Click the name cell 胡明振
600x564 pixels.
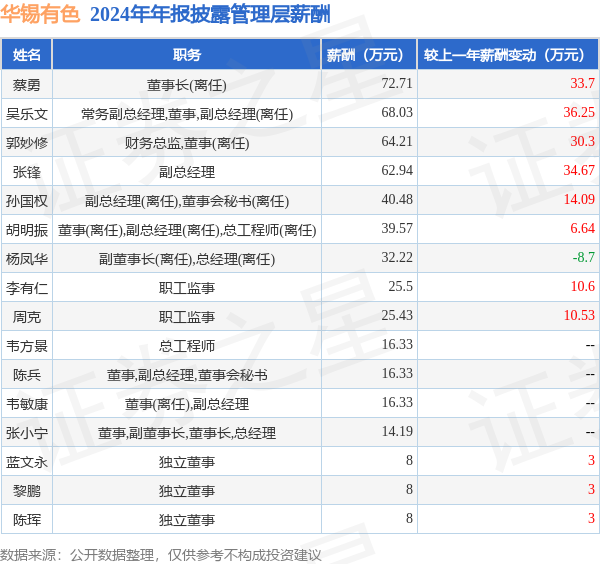pyautogui.click(x=26, y=230)
